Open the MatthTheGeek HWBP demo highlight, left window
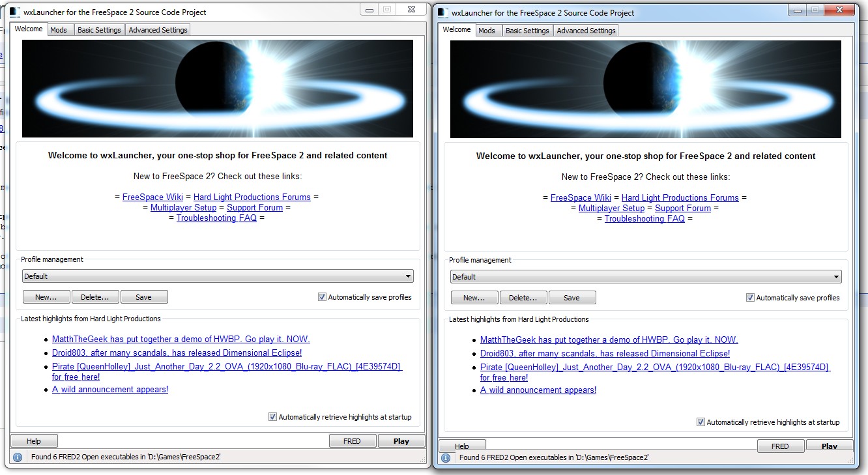 click(181, 339)
